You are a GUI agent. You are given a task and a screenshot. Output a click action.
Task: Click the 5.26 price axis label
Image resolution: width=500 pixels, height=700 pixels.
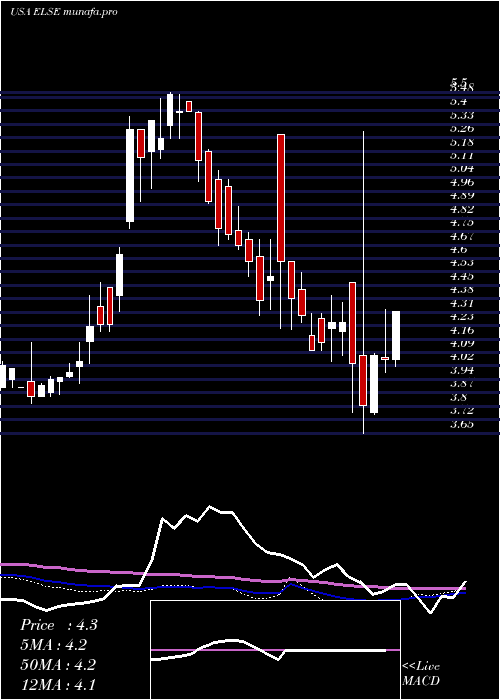(462, 129)
